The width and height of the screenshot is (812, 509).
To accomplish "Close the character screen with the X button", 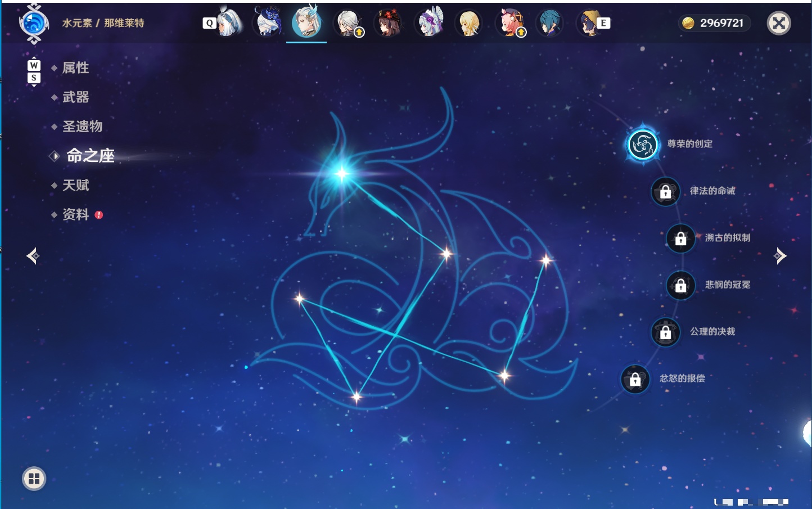I will [x=779, y=23].
